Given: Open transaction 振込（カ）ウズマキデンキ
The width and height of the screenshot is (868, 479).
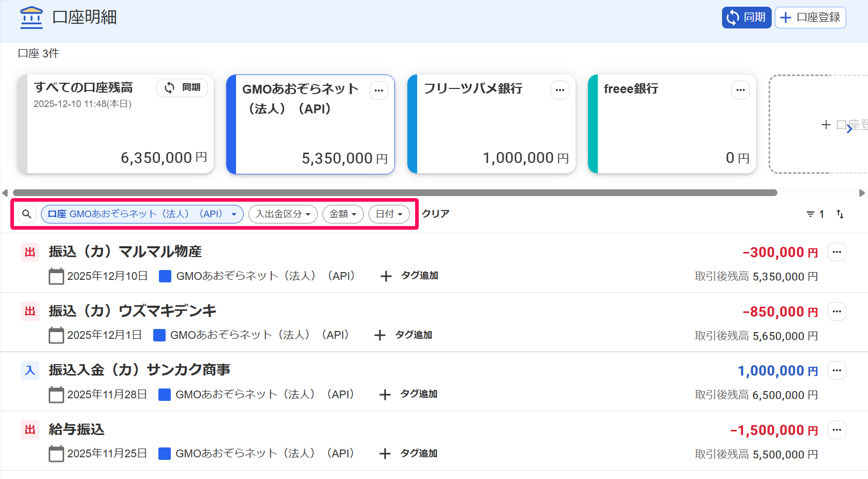Looking at the screenshot, I should click(133, 311).
